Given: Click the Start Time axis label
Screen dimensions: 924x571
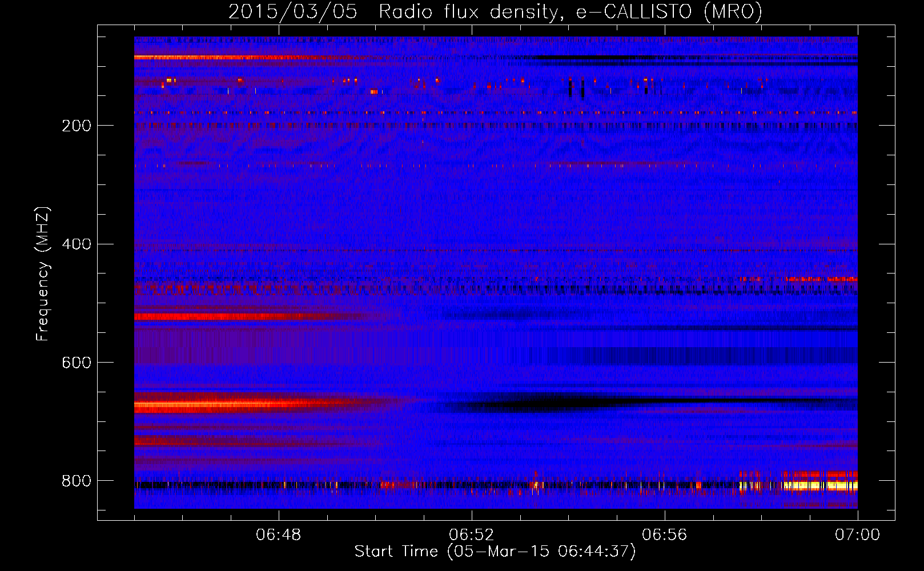Looking at the screenshot, I should (495, 552).
